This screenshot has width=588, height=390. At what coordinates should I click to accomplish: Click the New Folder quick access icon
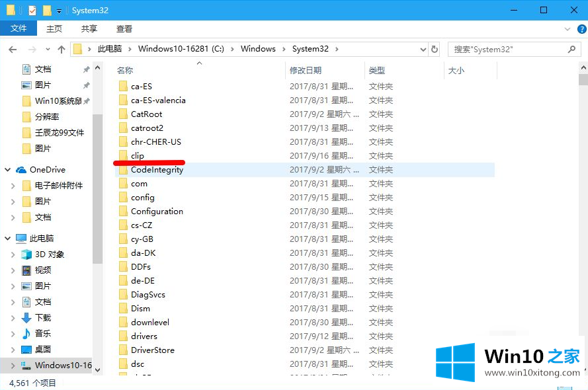[x=47, y=11]
